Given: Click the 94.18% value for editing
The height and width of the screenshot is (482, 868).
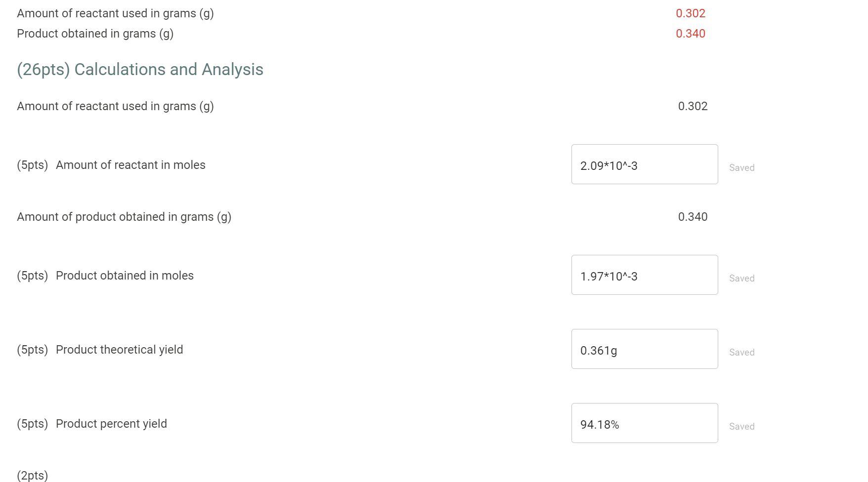Looking at the screenshot, I should [600, 424].
